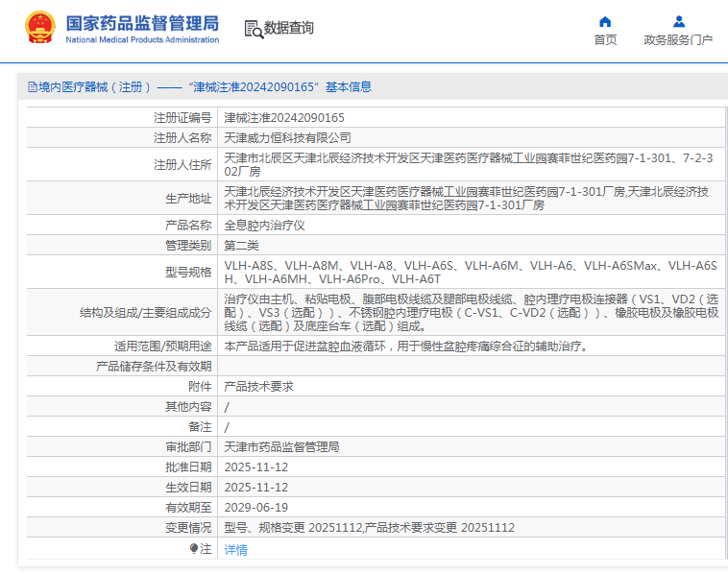Image resolution: width=728 pixels, height=574 pixels.
Task: Go to 首页 home icon
Action: (x=605, y=22)
